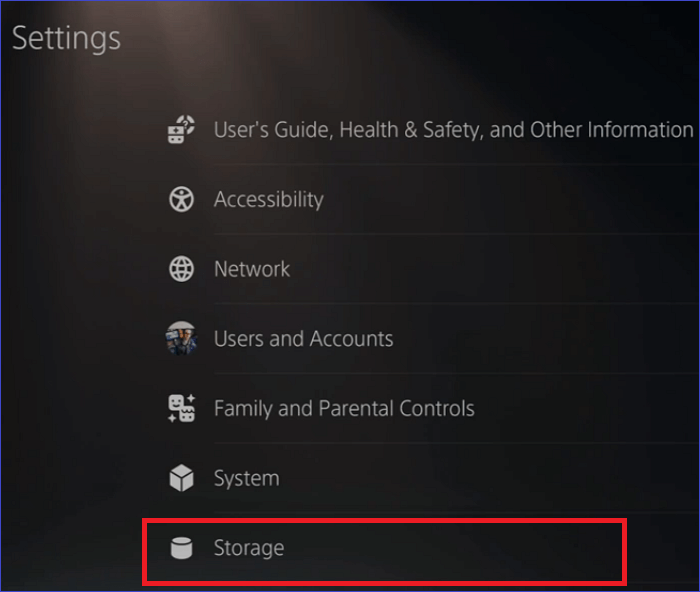
Task: Click the Storage cylinder icon
Action: coord(181,548)
